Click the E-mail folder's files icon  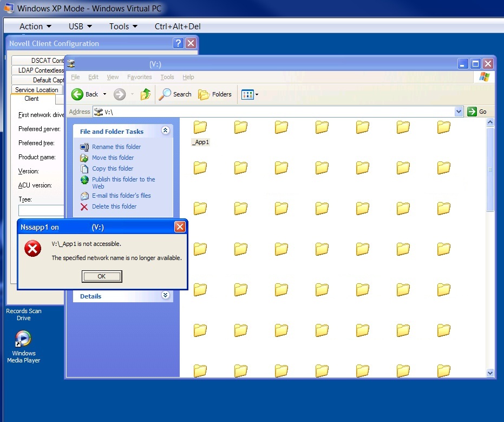(x=84, y=196)
